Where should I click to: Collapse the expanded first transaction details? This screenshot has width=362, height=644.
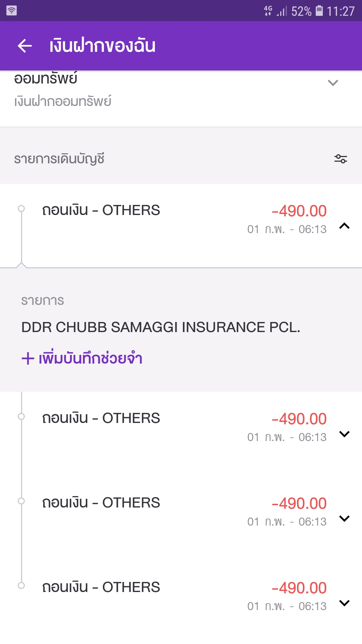344,226
